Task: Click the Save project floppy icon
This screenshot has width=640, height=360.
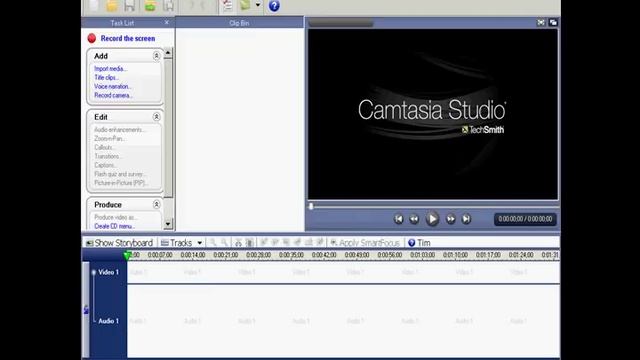Action: pos(130,5)
